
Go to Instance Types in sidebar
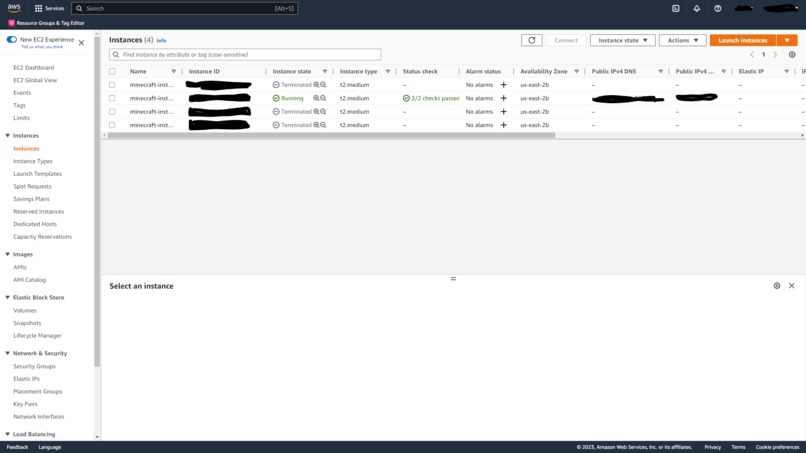[33, 161]
